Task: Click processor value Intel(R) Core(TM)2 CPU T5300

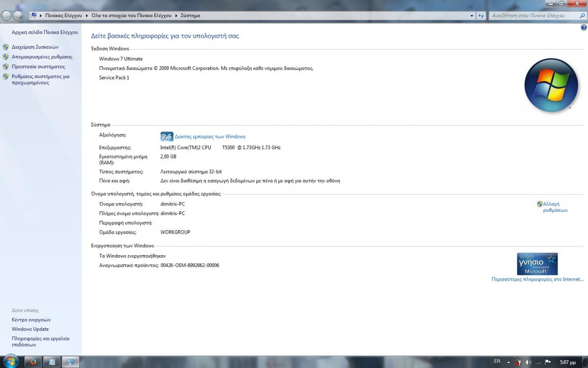Action: tap(220, 147)
